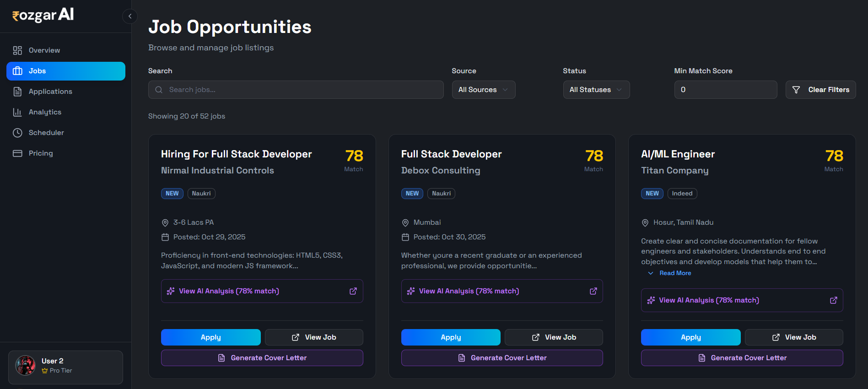
Task: Open the All Statuses dropdown
Action: click(596, 90)
